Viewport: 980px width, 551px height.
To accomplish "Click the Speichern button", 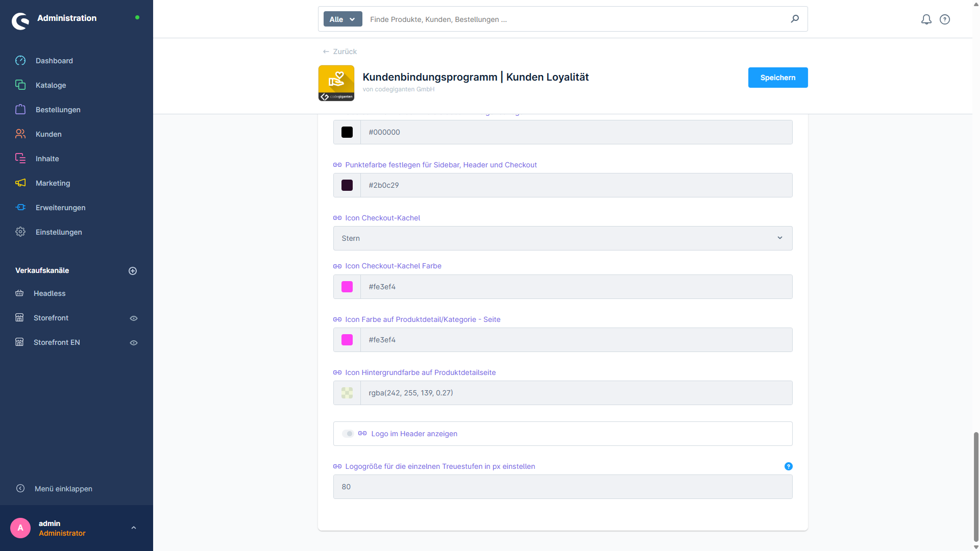I will (x=777, y=78).
